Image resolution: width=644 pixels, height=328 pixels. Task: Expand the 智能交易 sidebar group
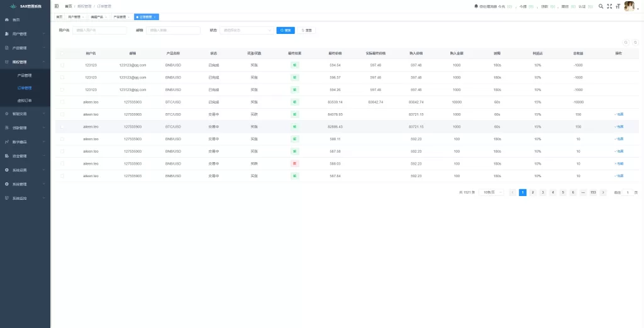pyautogui.click(x=25, y=114)
